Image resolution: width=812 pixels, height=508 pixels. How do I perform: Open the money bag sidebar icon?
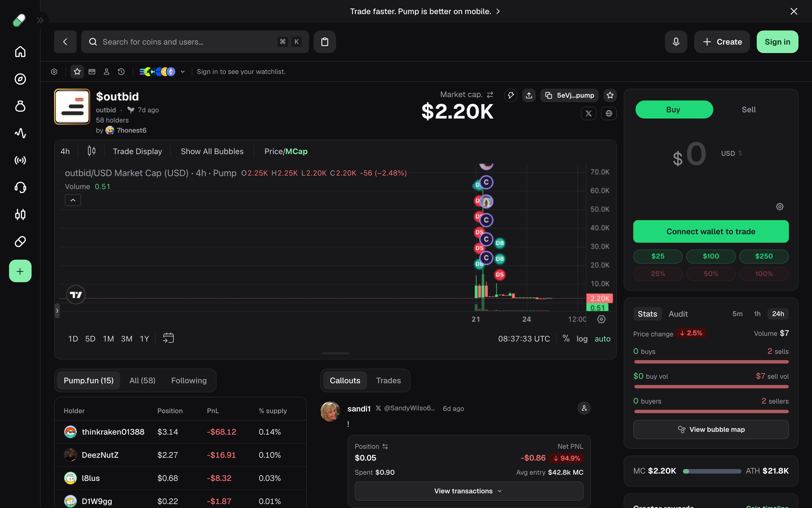coord(20,106)
